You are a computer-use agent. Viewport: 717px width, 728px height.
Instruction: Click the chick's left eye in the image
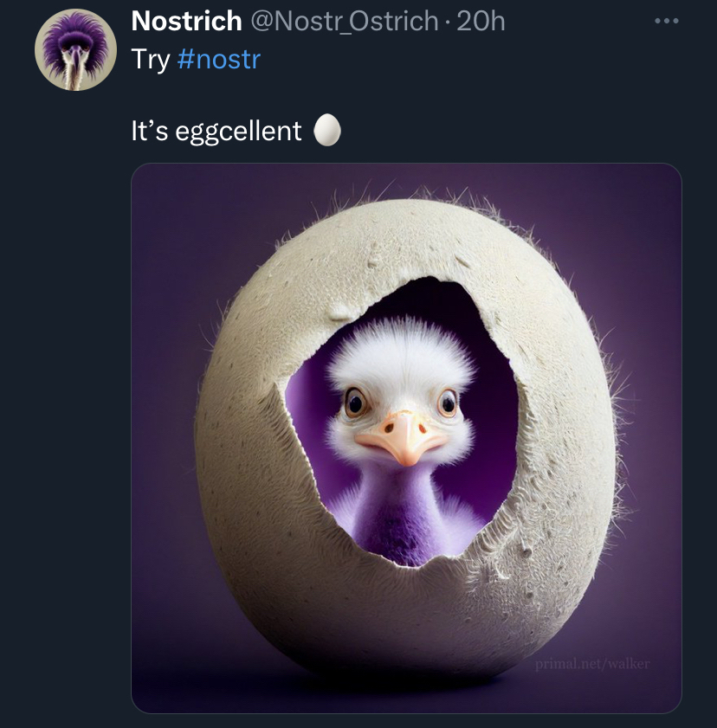(x=355, y=403)
